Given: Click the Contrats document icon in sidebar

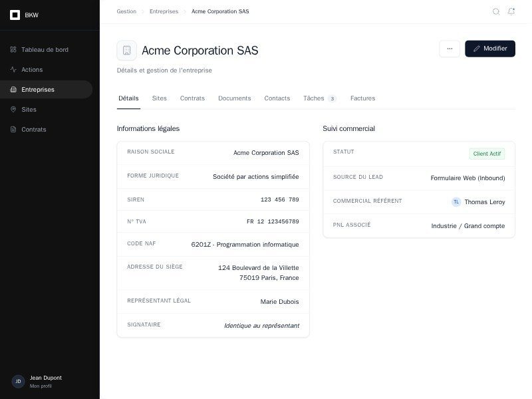Looking at the screenshot, I should [13, 130].
